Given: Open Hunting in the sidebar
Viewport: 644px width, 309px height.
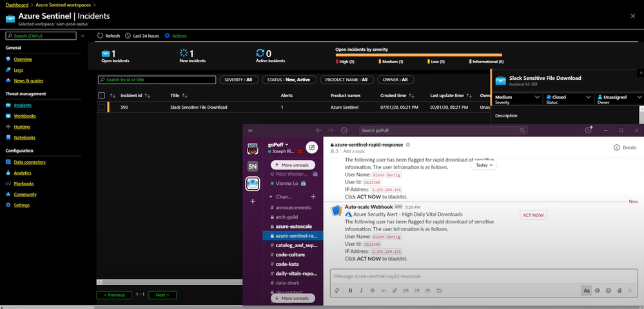Looking at the screenshot, I should (22, 127).
